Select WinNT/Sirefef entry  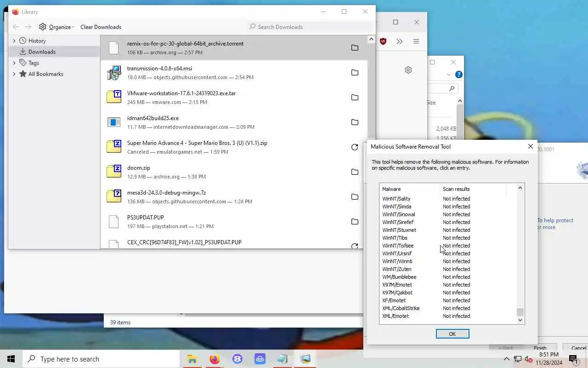point(398,222)
